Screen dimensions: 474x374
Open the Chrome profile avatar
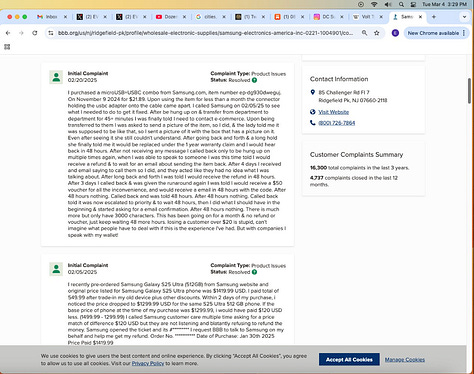(x=395, y=33)
